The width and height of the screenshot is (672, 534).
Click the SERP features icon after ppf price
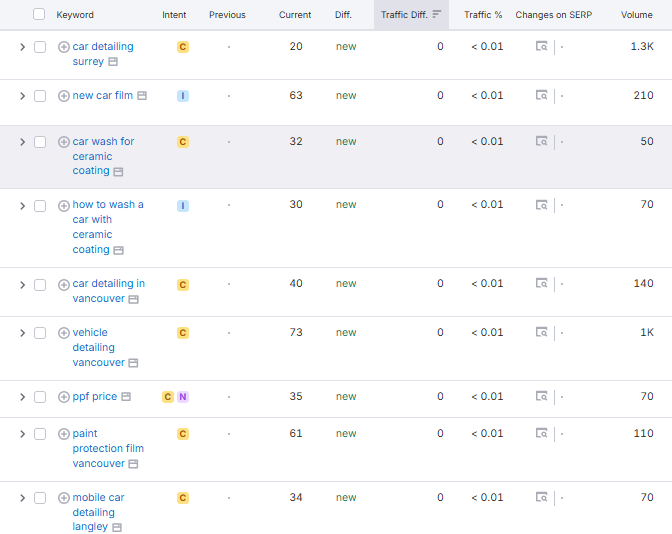(x=126, y=397)
